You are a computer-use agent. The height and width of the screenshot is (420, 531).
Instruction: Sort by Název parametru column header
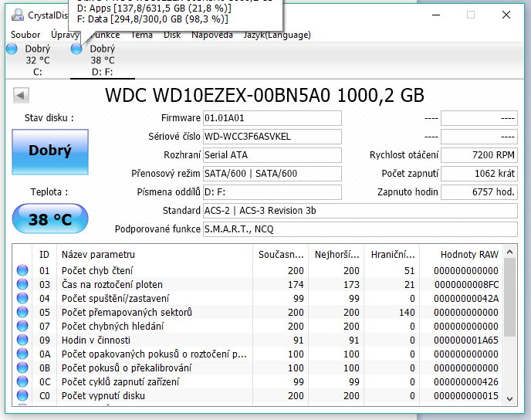(154, 254)
